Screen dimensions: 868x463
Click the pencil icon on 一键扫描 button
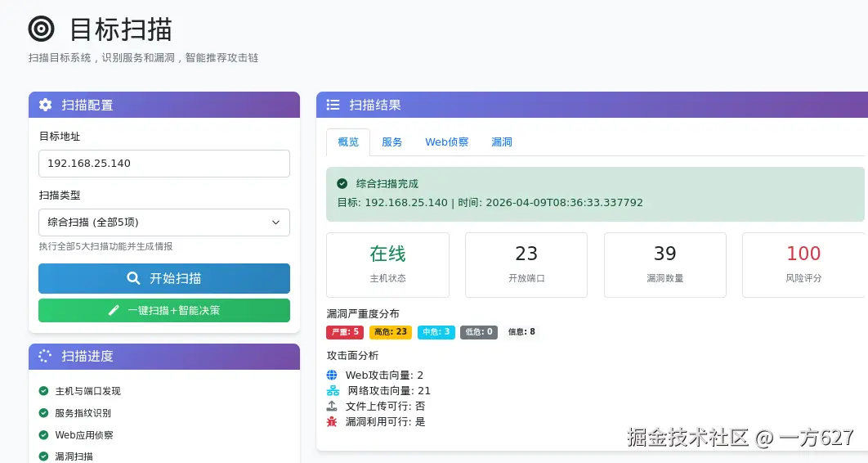click(x=114, y=310)
